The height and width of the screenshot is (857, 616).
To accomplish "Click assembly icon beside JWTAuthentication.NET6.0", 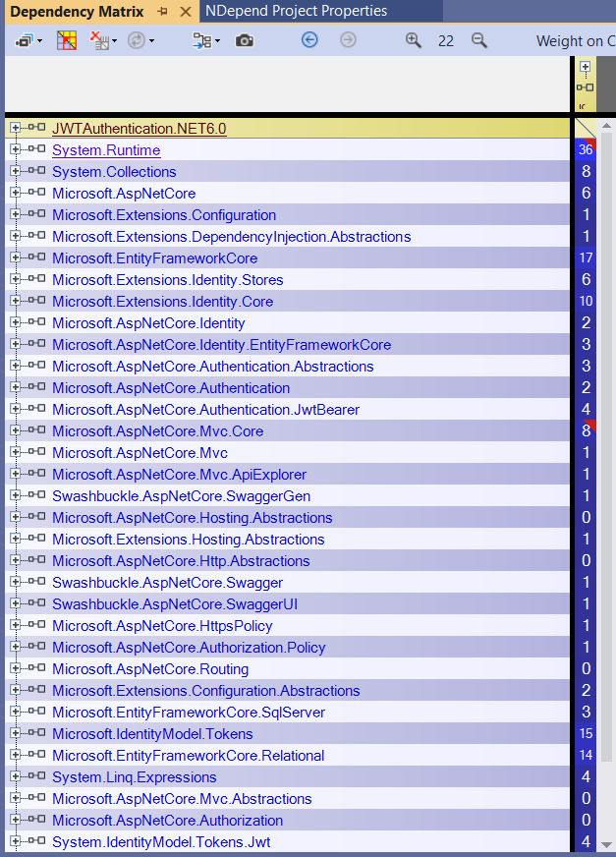I will coord(36,128).
